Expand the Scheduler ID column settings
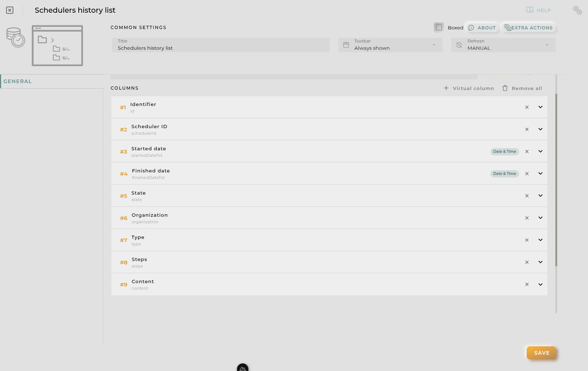The width and height of the screenshot is (588, 371). (540, 129)
